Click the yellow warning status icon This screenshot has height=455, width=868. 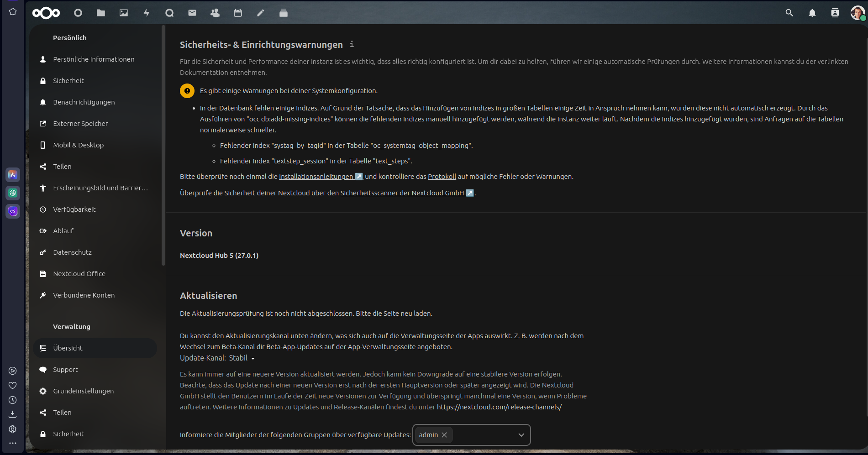coord(187,91)
